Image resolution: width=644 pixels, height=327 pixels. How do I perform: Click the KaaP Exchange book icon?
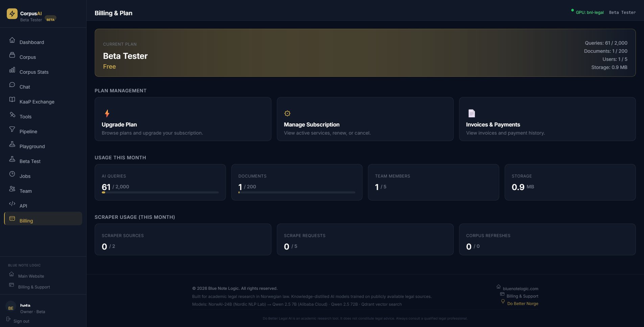coord(12,100)
